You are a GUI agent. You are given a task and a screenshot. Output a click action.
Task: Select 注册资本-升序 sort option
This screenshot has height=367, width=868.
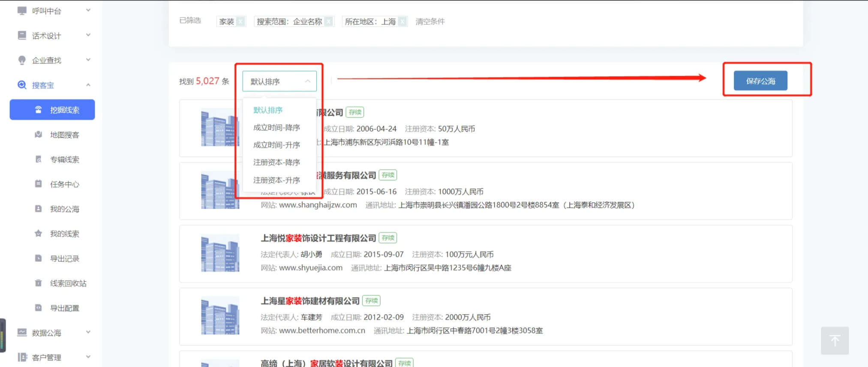[276, 180]
